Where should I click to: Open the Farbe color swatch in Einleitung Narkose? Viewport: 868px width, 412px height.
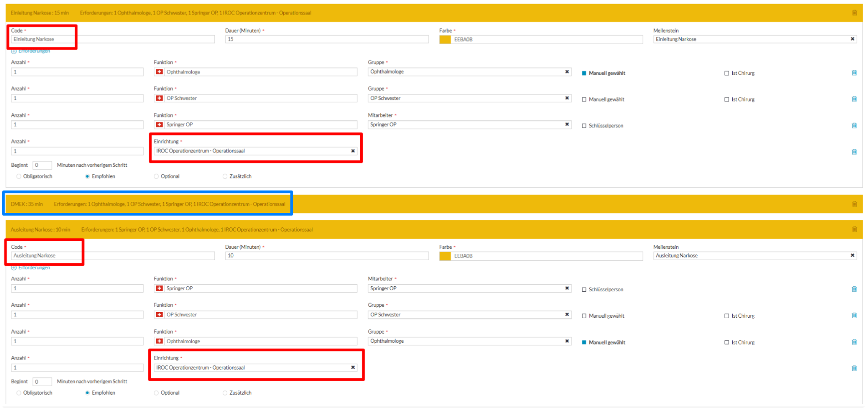click(x=444, y=40)
